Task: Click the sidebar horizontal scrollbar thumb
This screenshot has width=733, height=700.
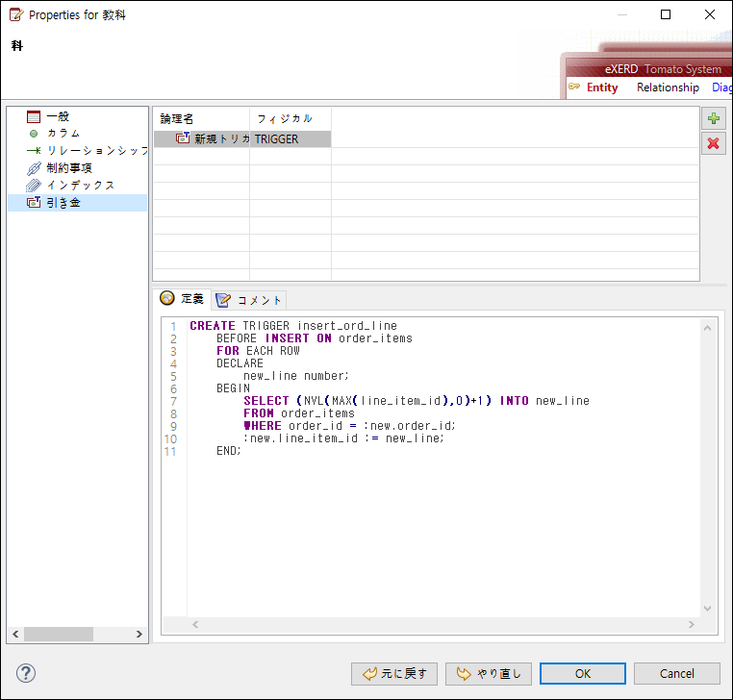Action: pos(59,634)
